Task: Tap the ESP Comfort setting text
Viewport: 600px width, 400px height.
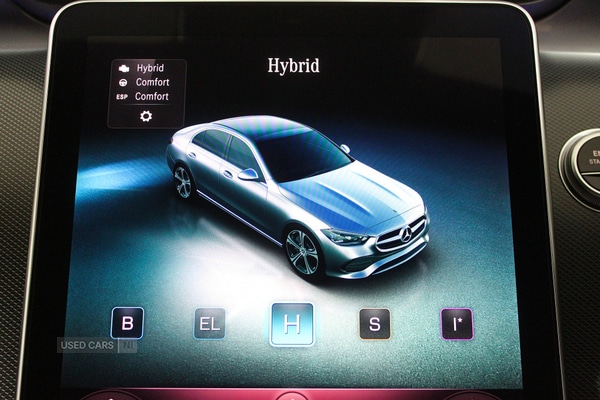Action: tap(152, 96)
